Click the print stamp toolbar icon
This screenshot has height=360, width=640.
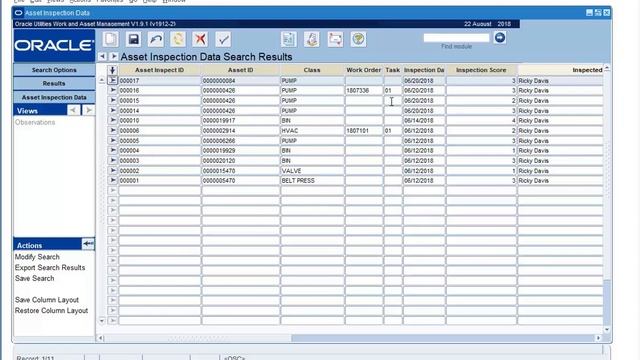tap(312, 39)
